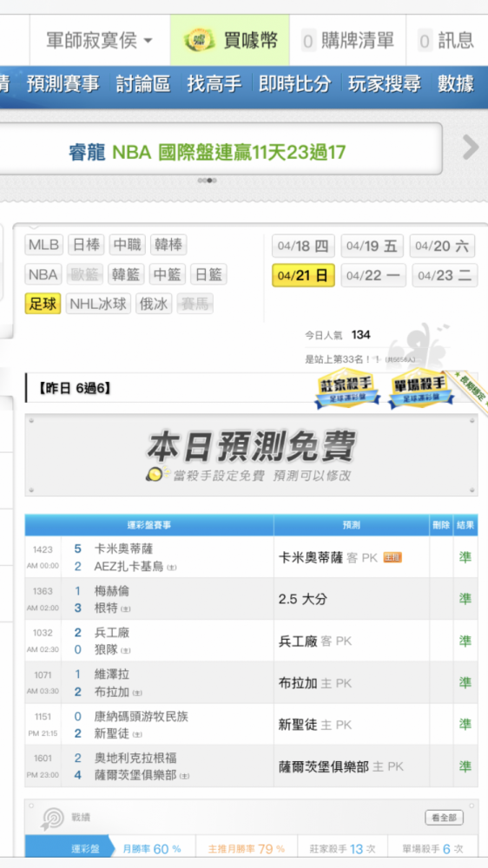Click the 戰績 target icon

[53, 819]
